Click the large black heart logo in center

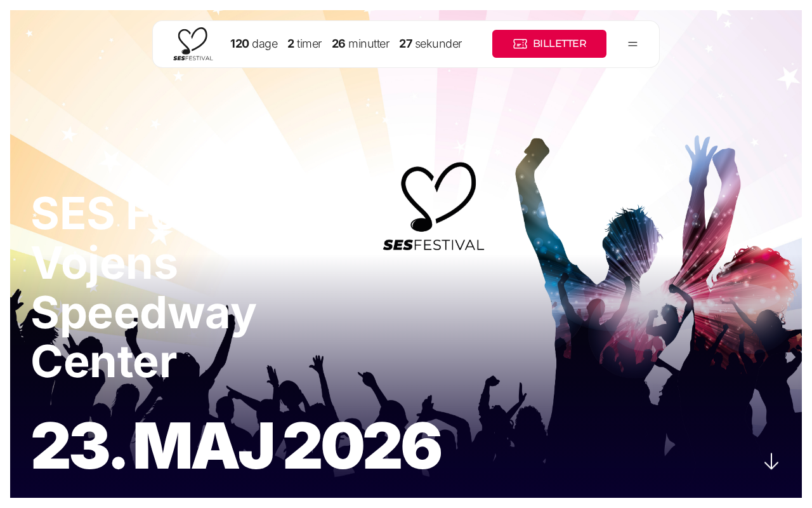(x=438, y=197)
